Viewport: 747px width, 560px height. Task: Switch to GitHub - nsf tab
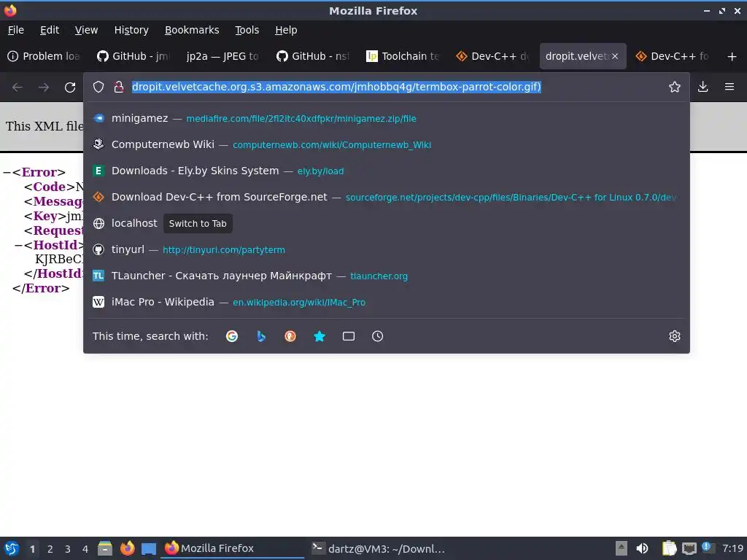[314, 56]
